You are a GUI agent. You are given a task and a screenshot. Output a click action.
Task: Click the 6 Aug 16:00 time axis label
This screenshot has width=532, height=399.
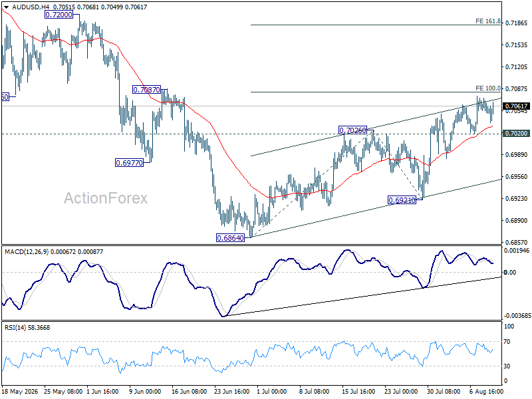click(486, 391)
